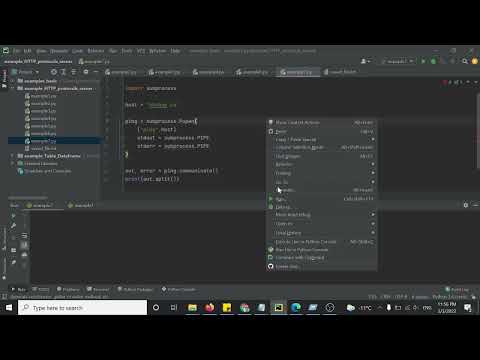This screenshot has height=360, width=480.
Task: Toggle the pin tab icon in Run panel
Action: (x=13, y=262)
